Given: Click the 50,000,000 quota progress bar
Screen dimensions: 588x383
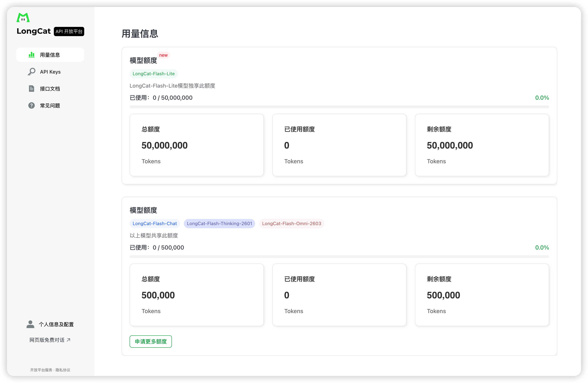Looking at the screenshot, I should (339, 107).
